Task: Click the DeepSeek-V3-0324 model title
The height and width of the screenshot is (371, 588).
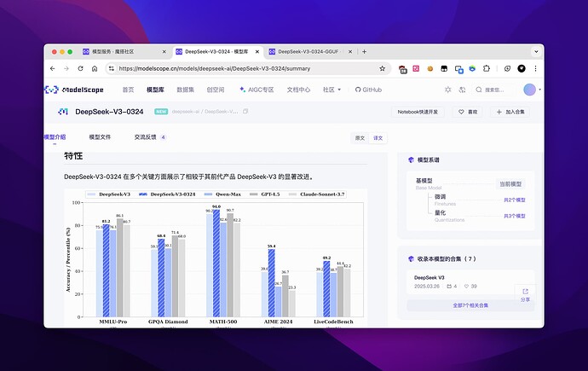Action: point(109,112)
